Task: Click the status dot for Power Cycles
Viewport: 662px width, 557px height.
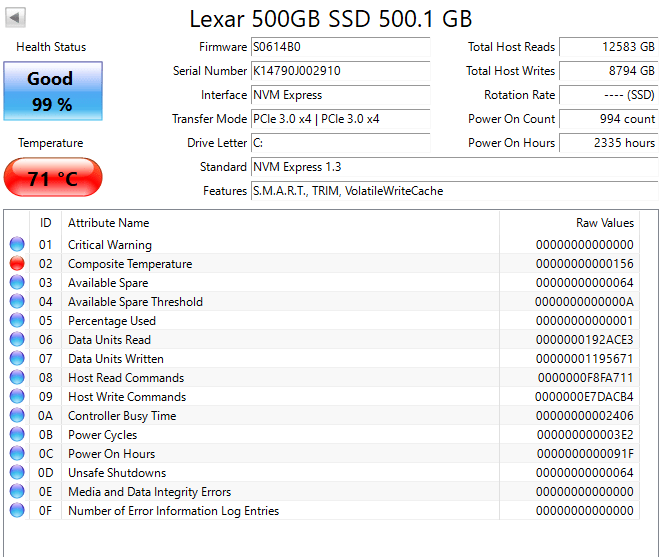Action: [17, 434]
